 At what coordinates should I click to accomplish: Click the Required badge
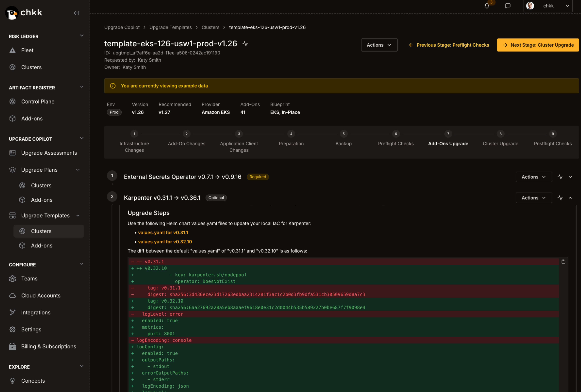[x=258, y=177]
